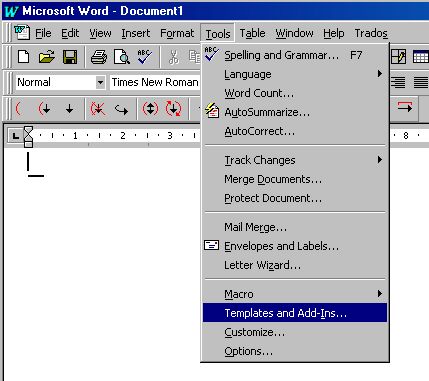Open the Format menu
This screenshot has width=429, height=381.
point(177,33)
